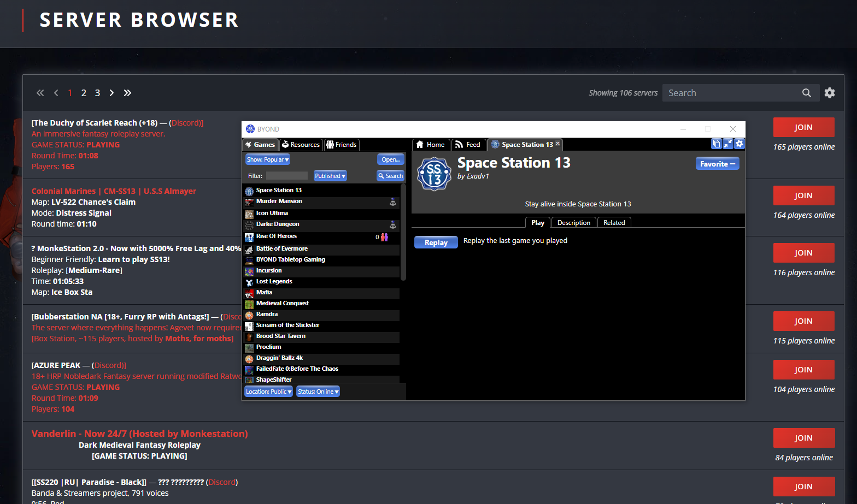The image size is (857, 504).
Task: Switch to the Resources tab
Action: [301, 145]
